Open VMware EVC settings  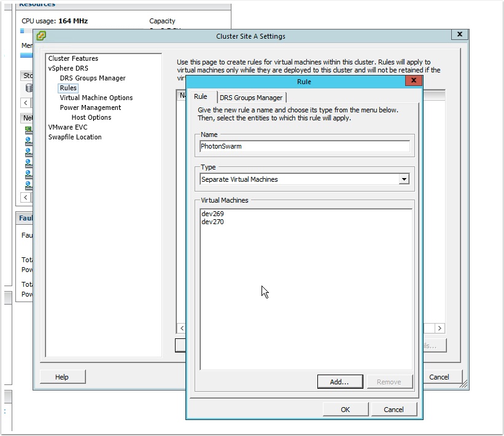[68, 127]
